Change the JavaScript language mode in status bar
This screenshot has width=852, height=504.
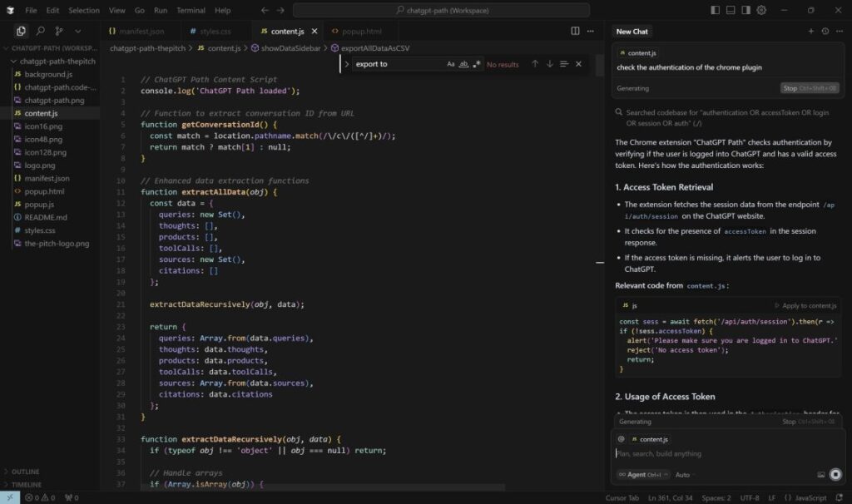coord(805,497)
